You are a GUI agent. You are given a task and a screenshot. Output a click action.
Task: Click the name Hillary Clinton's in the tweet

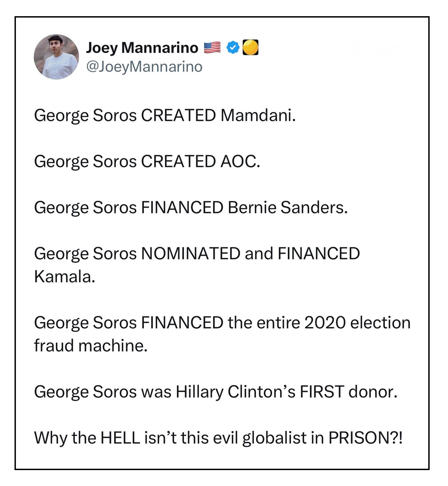pyautogui.click(x=235, y=392)
